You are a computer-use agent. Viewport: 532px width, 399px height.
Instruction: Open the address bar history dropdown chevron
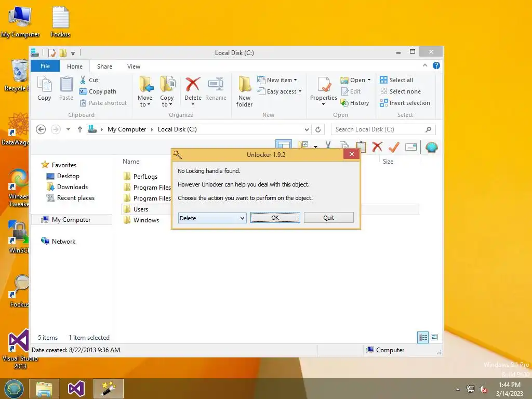[307, 129]
